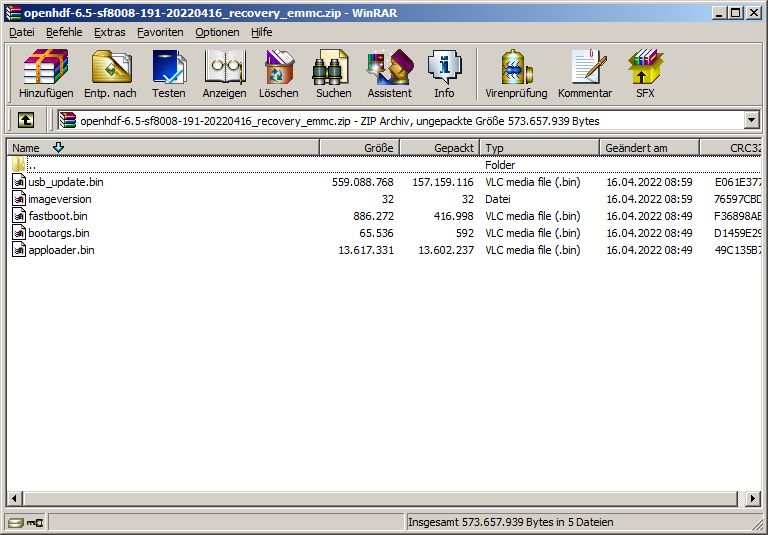Click the archive icon in address bar
768x535 pixels.
point(68,121)
